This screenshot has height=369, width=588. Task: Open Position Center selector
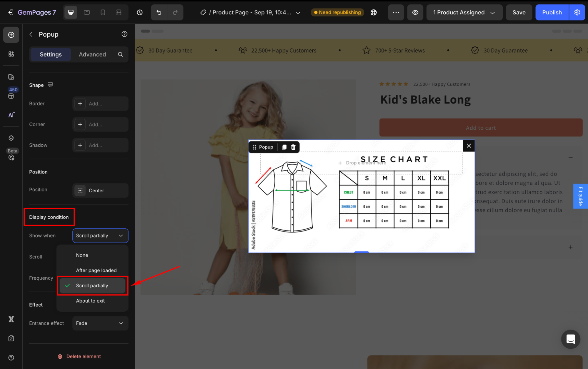(x=100, y=191)
